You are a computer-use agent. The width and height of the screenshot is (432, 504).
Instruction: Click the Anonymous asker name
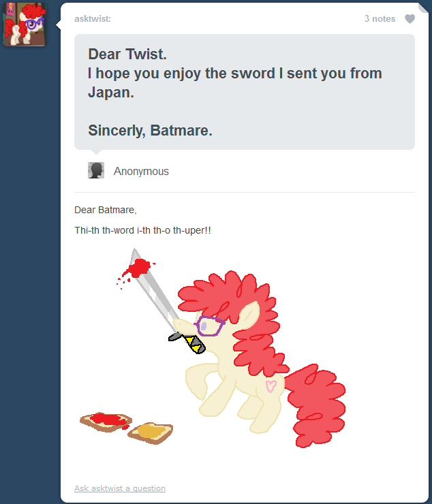(x=141, y=171)
